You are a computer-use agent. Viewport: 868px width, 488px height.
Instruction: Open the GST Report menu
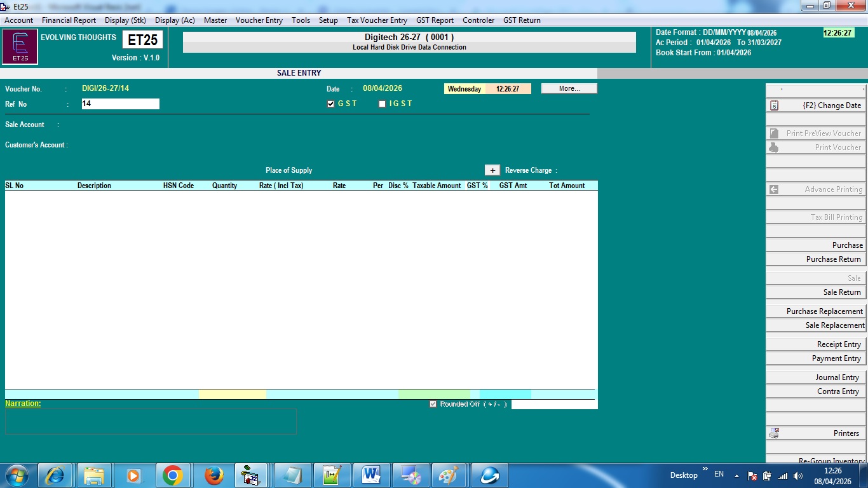(435, 20)
